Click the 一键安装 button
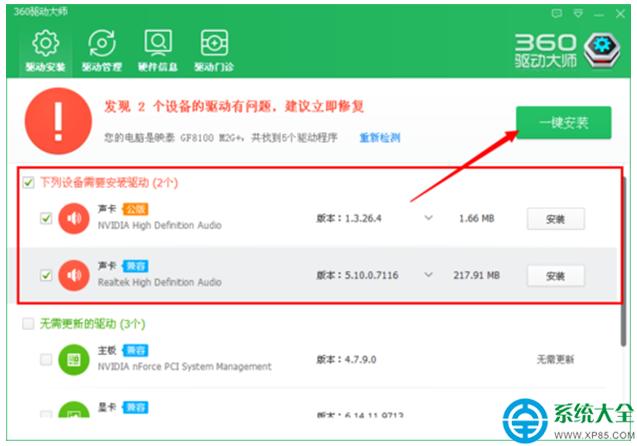The height and width of the screenshot is (446, 637). click(x=563, y=124)
